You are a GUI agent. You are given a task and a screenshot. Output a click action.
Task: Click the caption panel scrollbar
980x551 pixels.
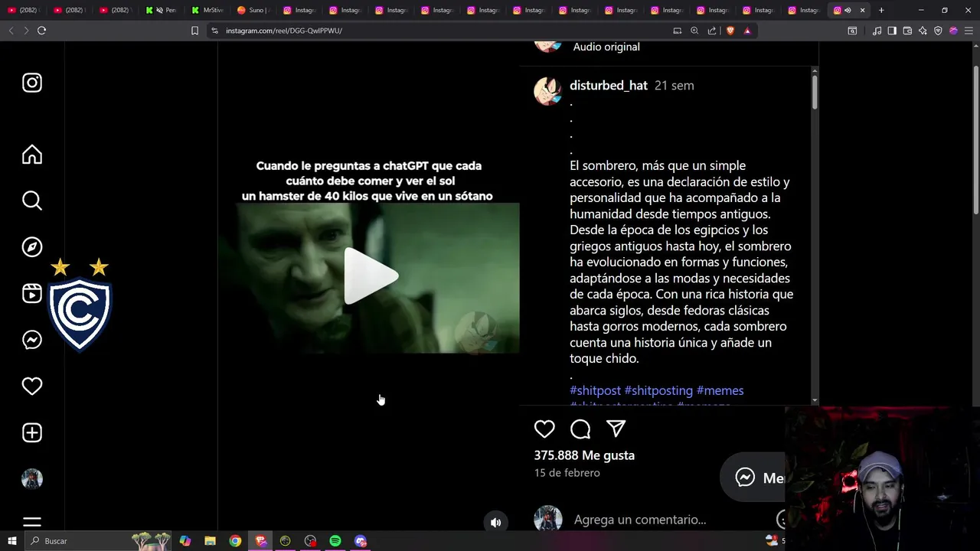pyautogui.click(x=815, y=92)
